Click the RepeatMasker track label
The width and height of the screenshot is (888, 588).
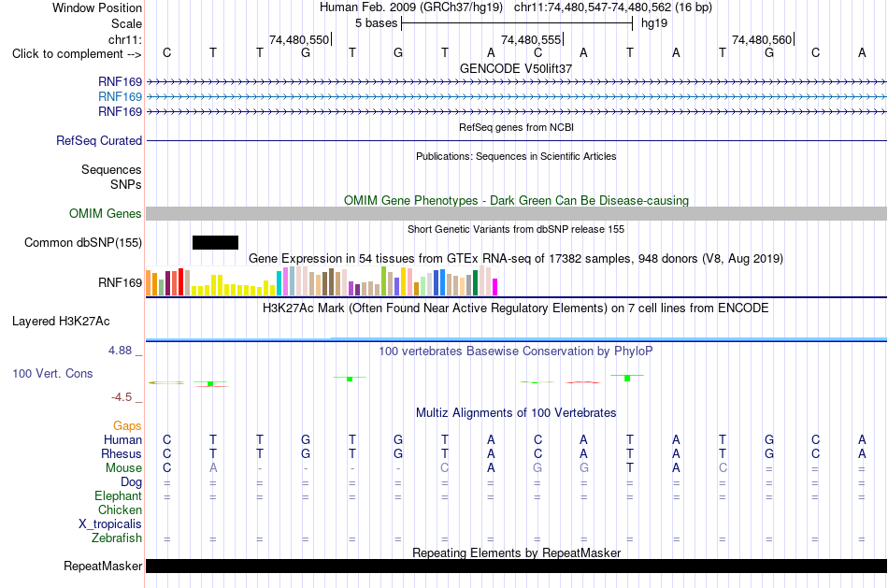tap(103, 566)
